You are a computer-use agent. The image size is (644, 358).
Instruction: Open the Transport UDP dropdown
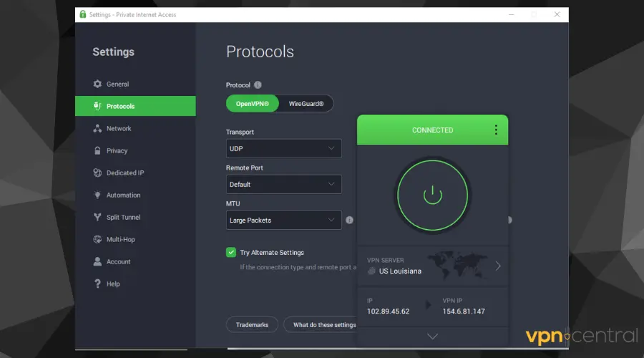283,149
